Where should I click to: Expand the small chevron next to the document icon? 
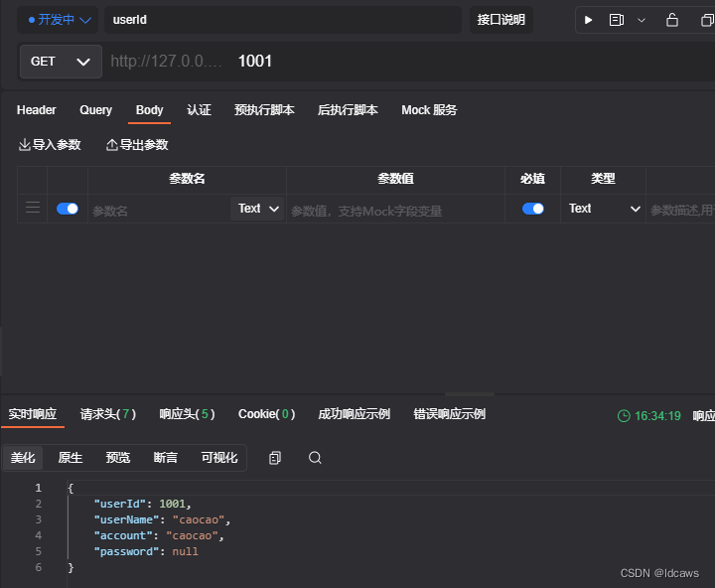click(642, 20)
